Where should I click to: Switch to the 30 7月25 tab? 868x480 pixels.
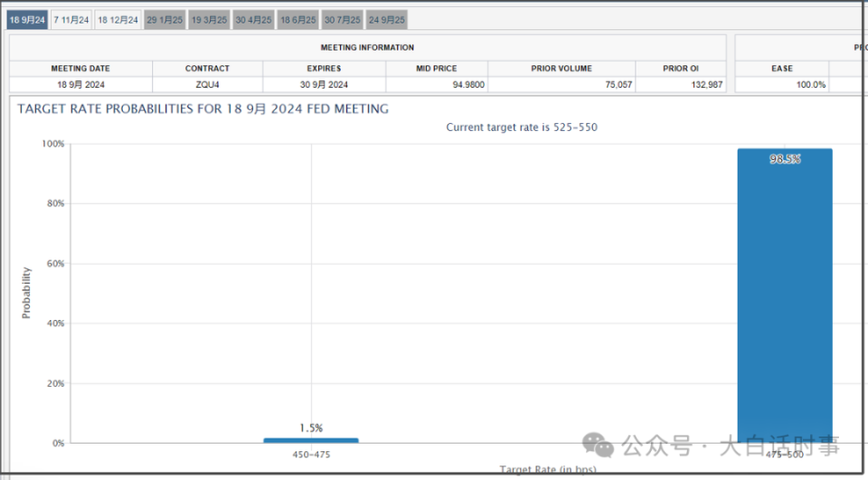coord(342,20)
